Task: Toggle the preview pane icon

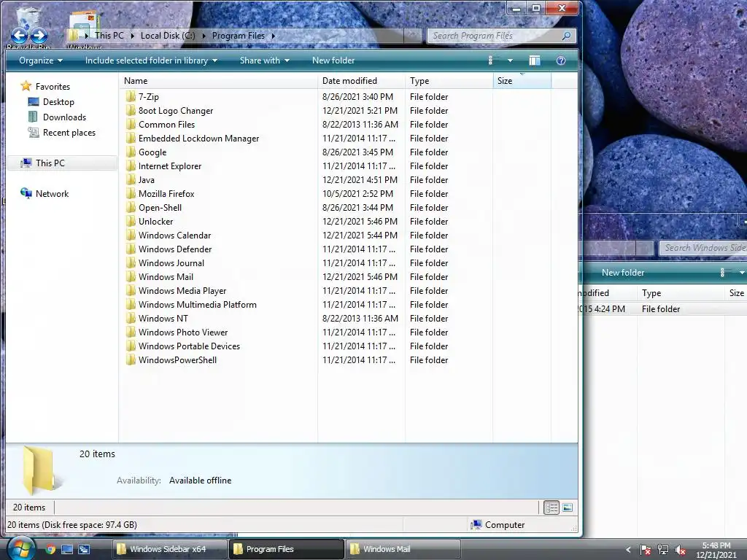Action: click(535, 61)
